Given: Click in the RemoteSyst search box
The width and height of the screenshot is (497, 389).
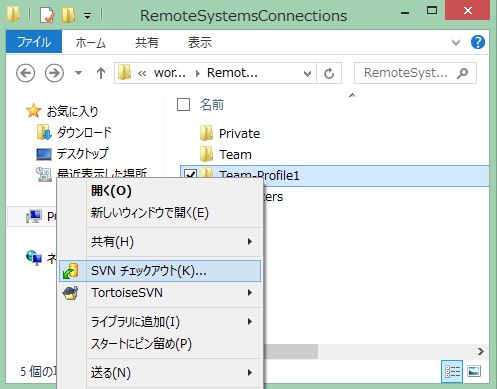Looking at the screenshot, I should [406, 73].
